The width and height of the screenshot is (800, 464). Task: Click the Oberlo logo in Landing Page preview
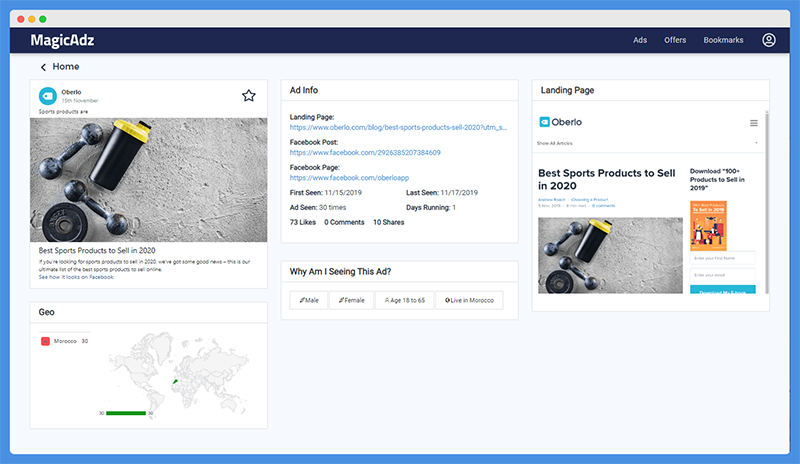(560, 122)
